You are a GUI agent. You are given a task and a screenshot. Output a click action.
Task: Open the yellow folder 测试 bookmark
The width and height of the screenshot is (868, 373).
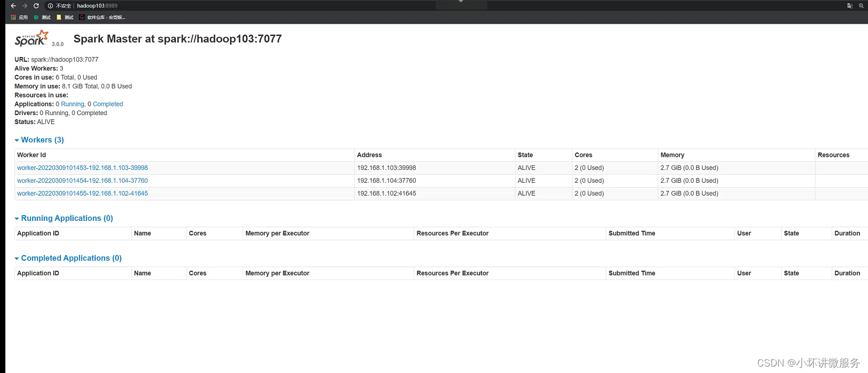click(65, 17)
